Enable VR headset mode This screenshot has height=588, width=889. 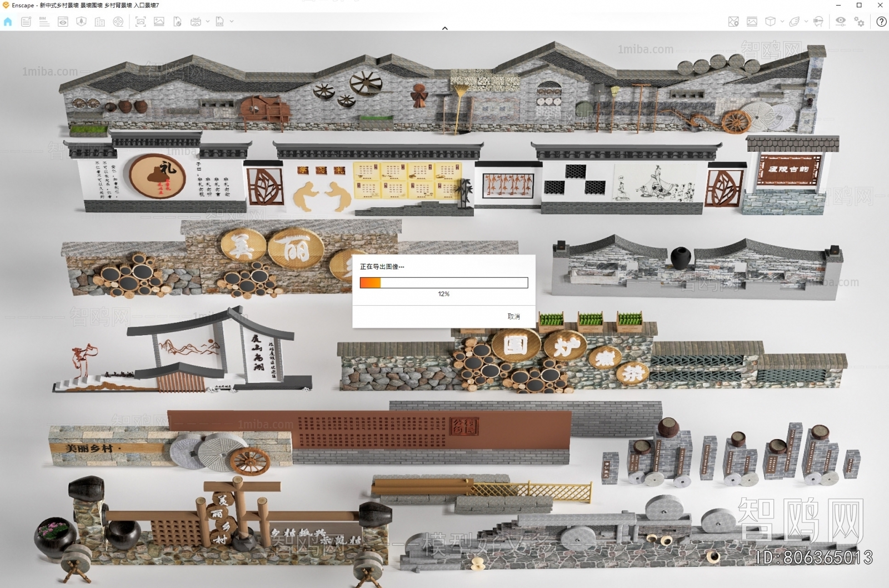818,22
